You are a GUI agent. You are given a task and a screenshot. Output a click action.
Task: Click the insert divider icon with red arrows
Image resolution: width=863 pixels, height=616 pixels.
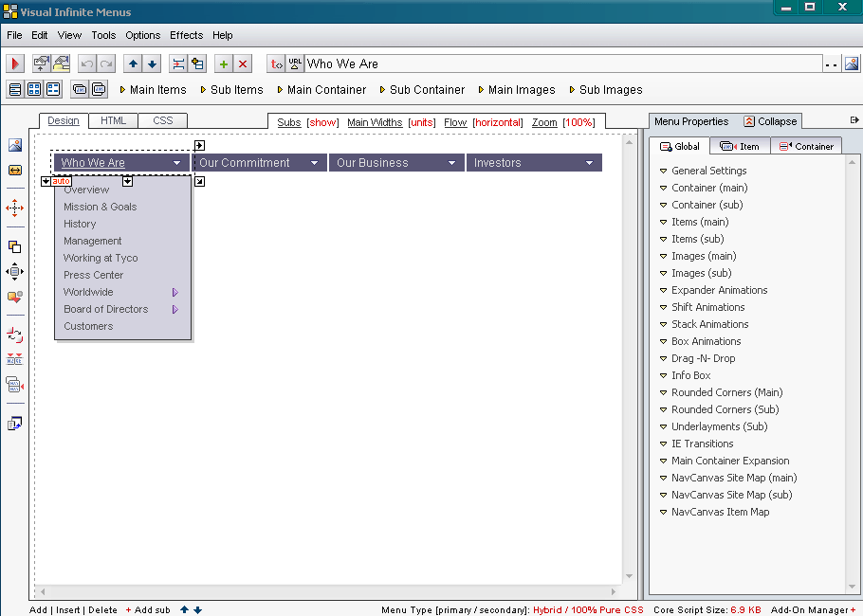178,63
